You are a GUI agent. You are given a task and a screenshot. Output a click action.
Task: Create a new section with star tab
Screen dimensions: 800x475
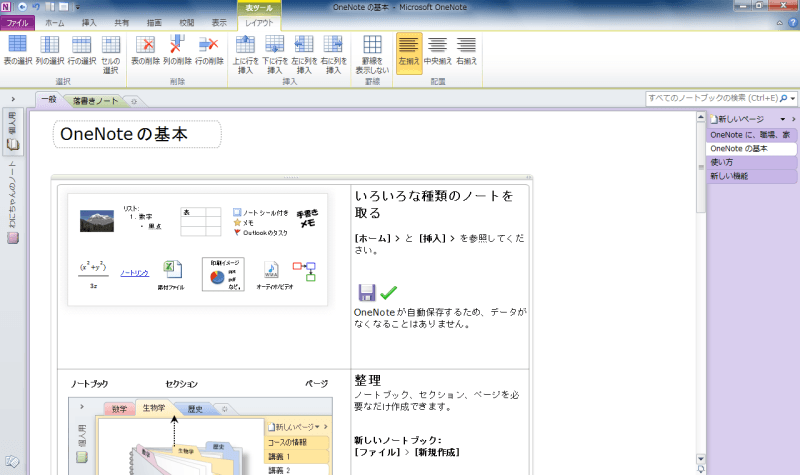pyautogui.click(x=134, y=102)
